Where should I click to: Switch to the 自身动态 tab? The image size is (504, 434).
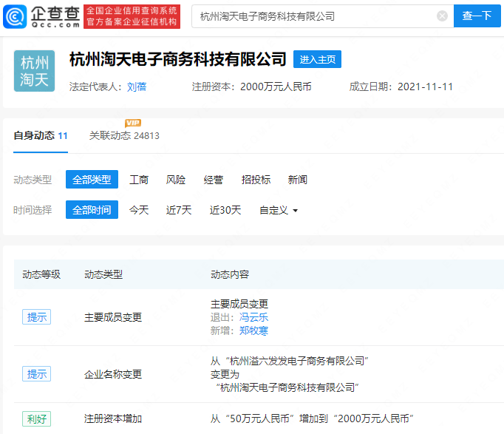coord(41,136)
